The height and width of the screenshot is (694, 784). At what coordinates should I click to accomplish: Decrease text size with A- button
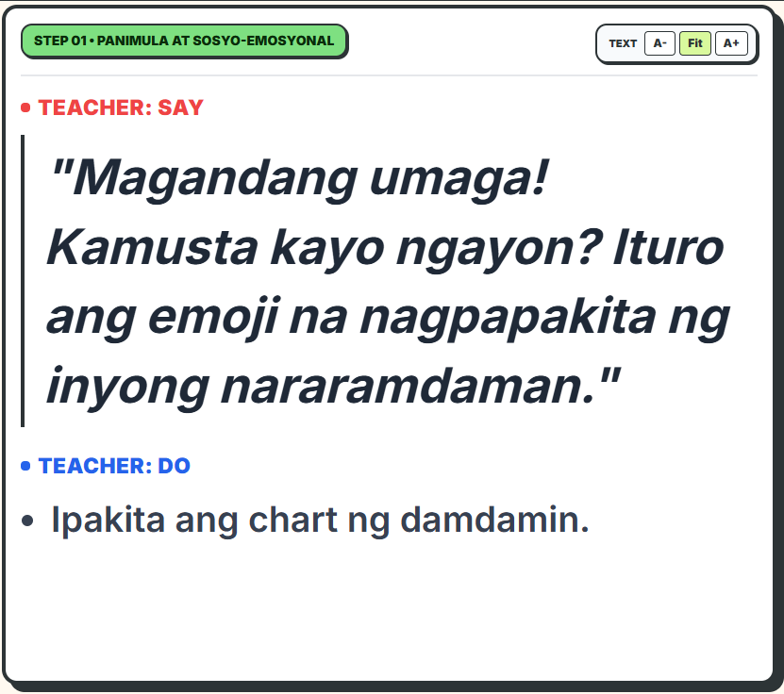click(x=659, y=43)
